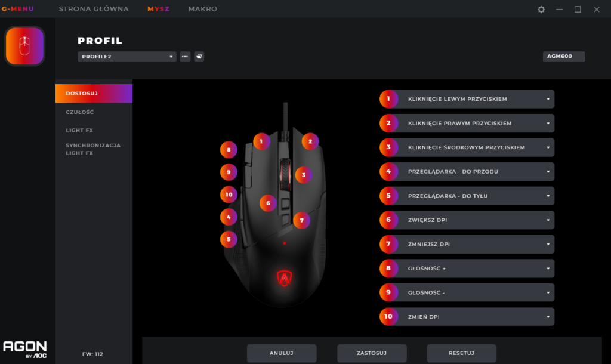Image resolution: width=611 pixels, height=364 pixels.
Task: Click the AGON by AOC logo
Action: click(25, 350)
